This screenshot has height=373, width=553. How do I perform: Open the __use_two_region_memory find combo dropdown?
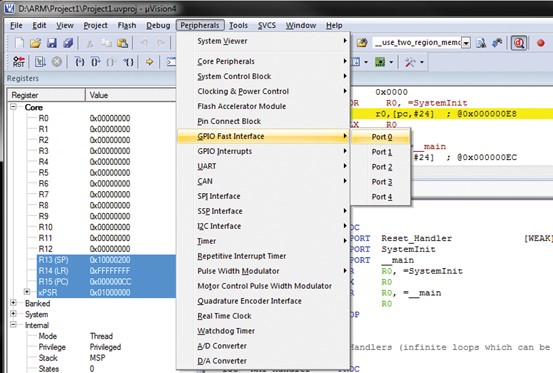pyautogui.click(x=466, y=43)
